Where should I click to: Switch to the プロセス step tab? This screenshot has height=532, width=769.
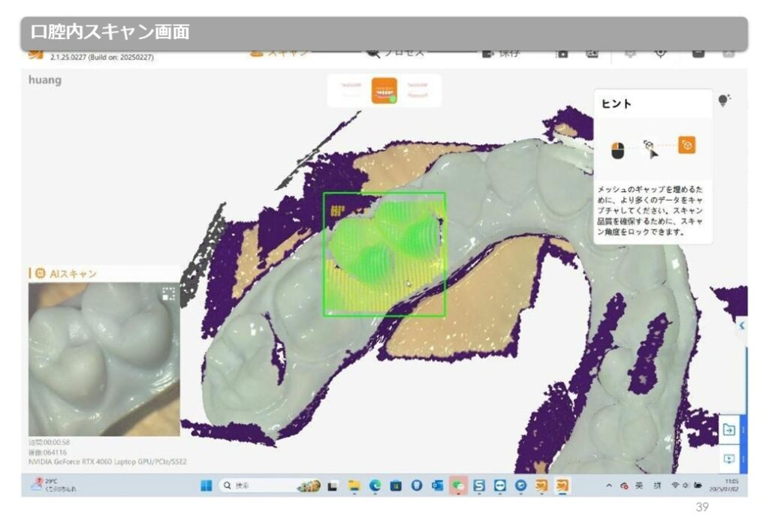click(x=396, y=53)
